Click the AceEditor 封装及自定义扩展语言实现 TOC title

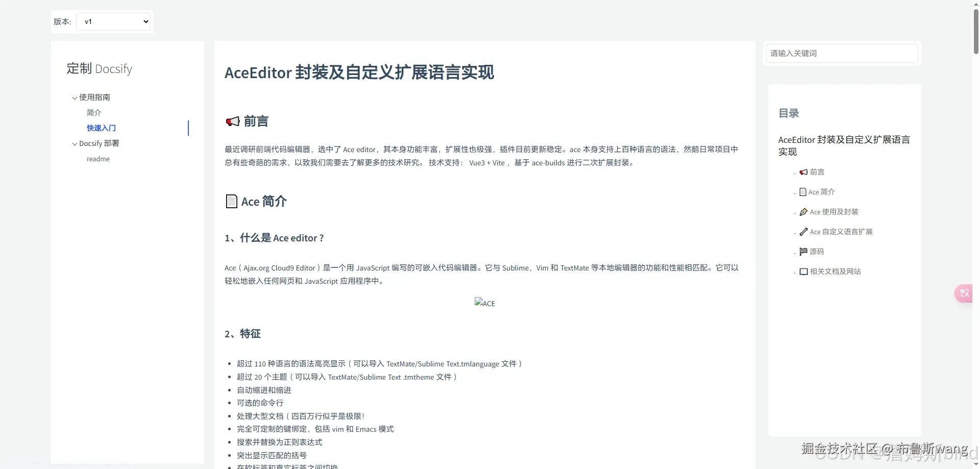pyautogui.click(x=843, y=145)
